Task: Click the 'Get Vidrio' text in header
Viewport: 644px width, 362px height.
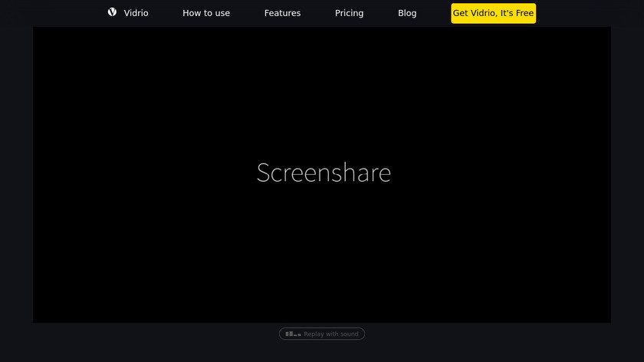Action: tap(472, 13)
